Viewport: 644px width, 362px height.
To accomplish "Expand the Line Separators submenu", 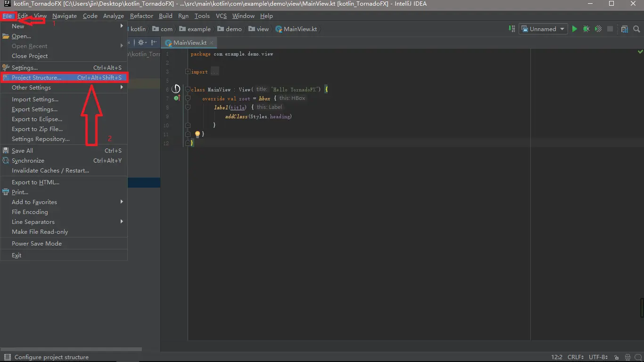I will coord(64,222).
